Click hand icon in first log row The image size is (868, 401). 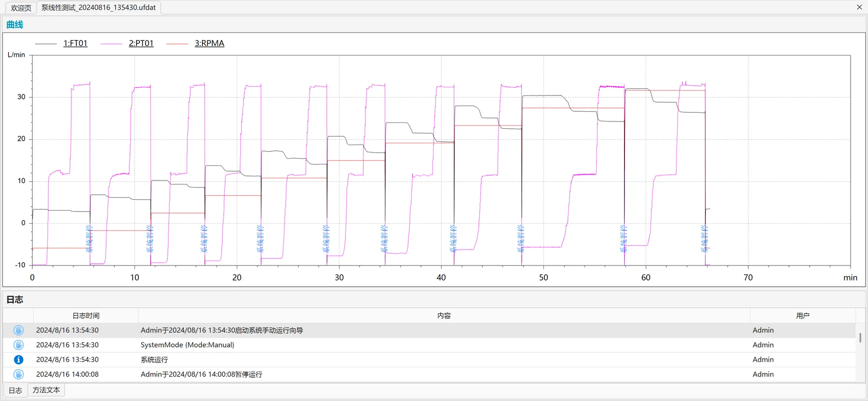point(18,330)
